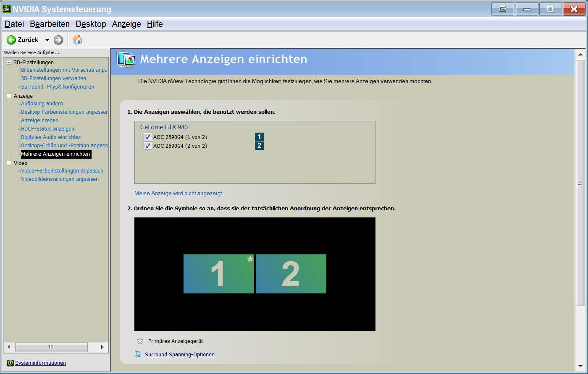The width and height of the screenshot is (588, 374).
Task: Open the Anzeige menu
Action: coord(126,24)
